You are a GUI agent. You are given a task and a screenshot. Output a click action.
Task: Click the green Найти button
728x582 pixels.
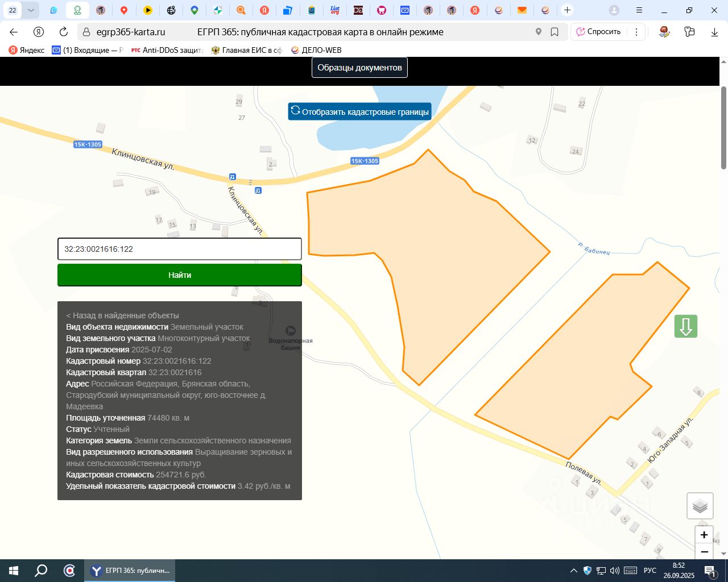(180, 275)
